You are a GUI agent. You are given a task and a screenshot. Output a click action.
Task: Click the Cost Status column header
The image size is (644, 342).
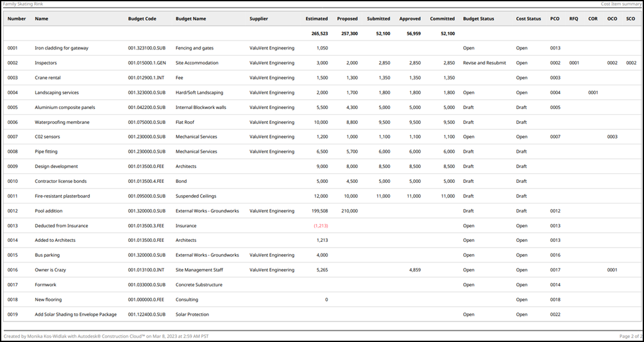coord(529,19)
